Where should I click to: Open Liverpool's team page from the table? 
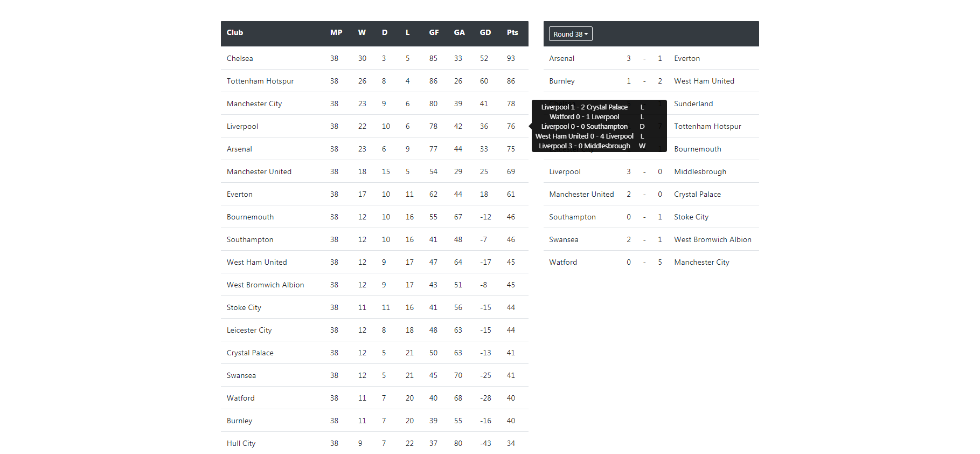[242, 126]
